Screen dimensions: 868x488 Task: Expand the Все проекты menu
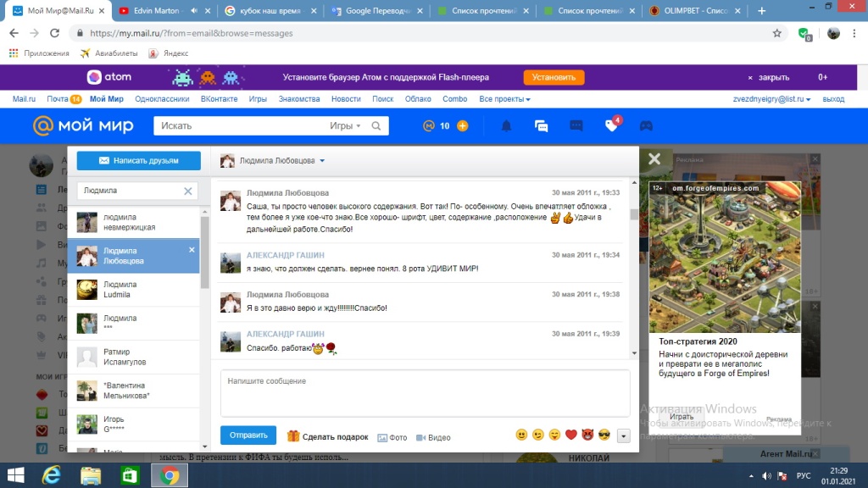(x=504, y=99)
